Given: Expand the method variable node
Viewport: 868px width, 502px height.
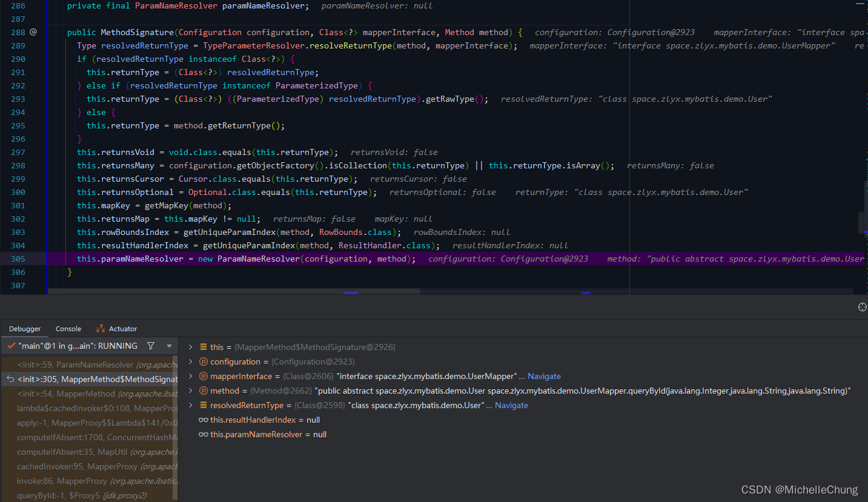Looking at the screenshot, I should 190,391.
